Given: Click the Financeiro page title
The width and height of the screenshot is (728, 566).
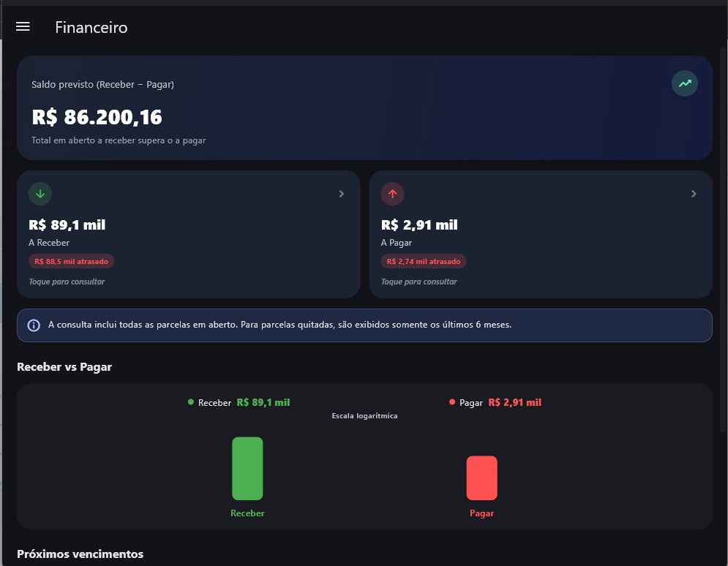Looking at the screenshot, I should [x=91, y=27].
